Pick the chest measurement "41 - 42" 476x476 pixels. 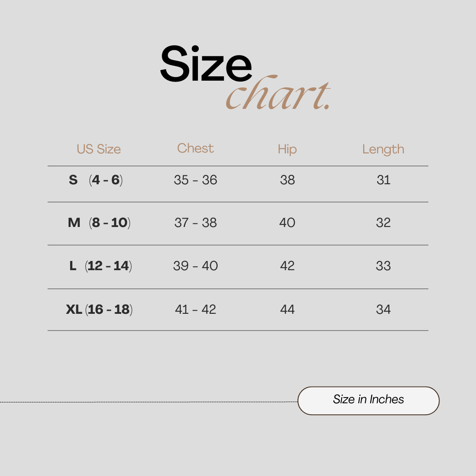pyautogui.click(x=195, y=310)
